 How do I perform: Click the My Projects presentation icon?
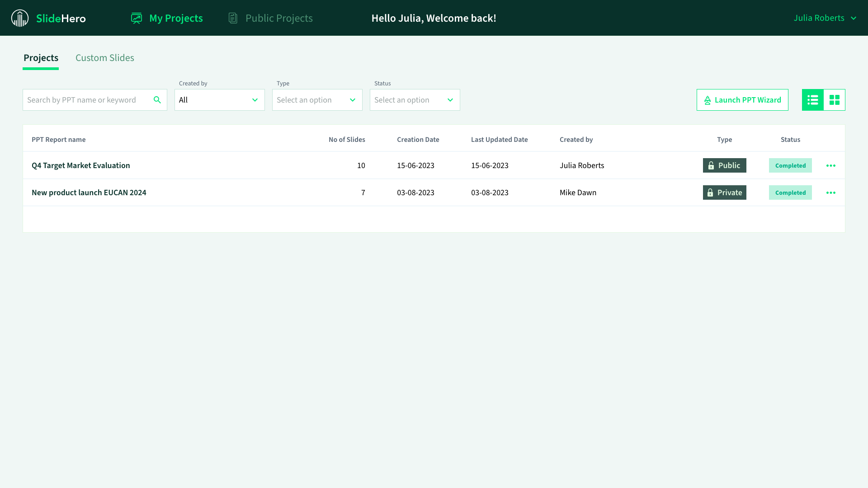pyautogui.click(x=137, y=18)
